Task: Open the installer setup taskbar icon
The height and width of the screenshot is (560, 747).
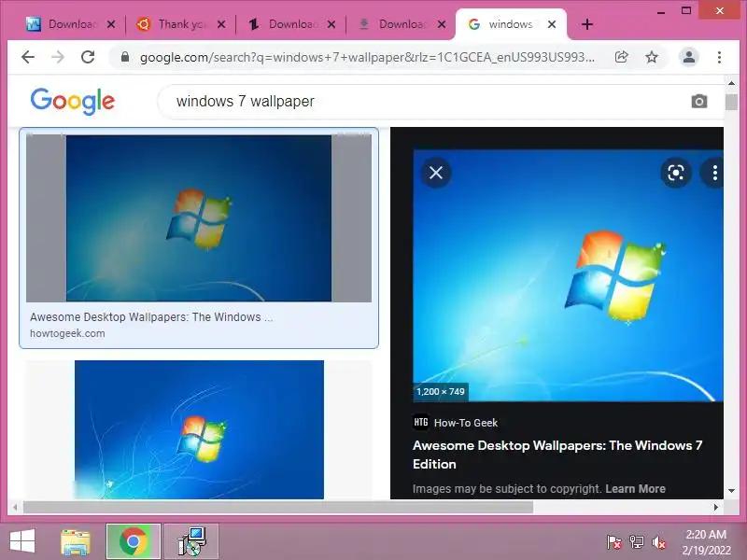Action: pos(191,541)
